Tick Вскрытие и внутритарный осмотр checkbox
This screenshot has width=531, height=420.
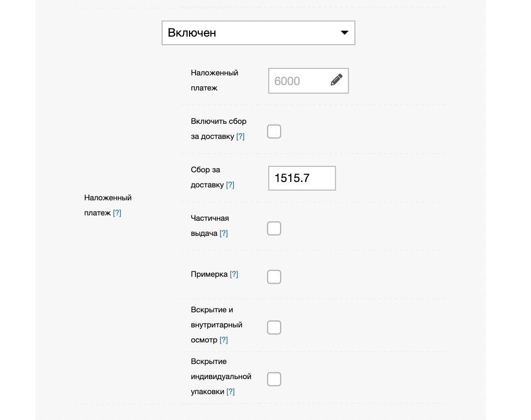(274, 327)
